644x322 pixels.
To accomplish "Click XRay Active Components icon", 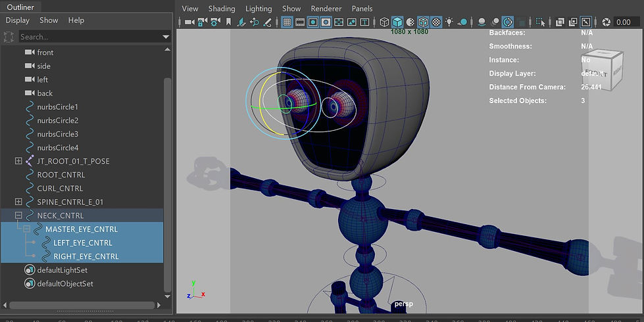I will pyautogui.click(x=573, y=22).
